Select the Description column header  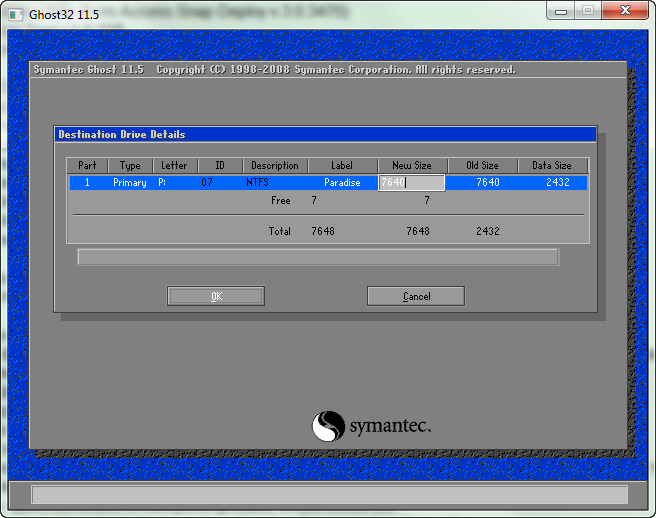click(x=275, y=166)
